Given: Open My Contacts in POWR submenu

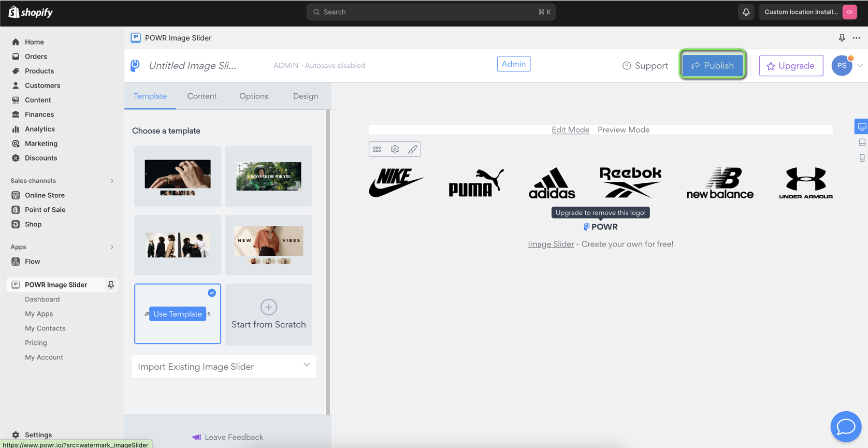Looking at the screenshot, I should (45, 328).
